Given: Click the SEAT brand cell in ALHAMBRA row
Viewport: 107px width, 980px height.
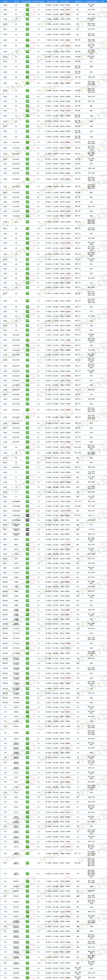Looking at the screenshot, I should pos(5,501).
